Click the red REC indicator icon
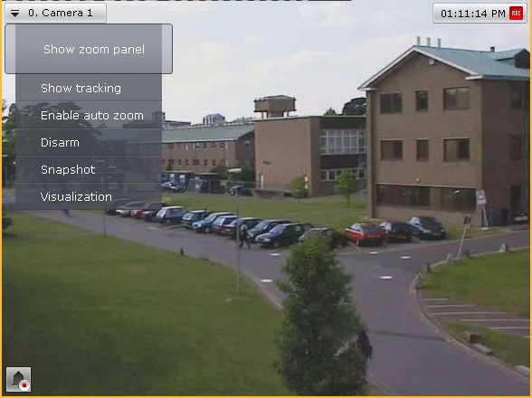The height and width of the screenshot is (398, 532). [516, 14]
